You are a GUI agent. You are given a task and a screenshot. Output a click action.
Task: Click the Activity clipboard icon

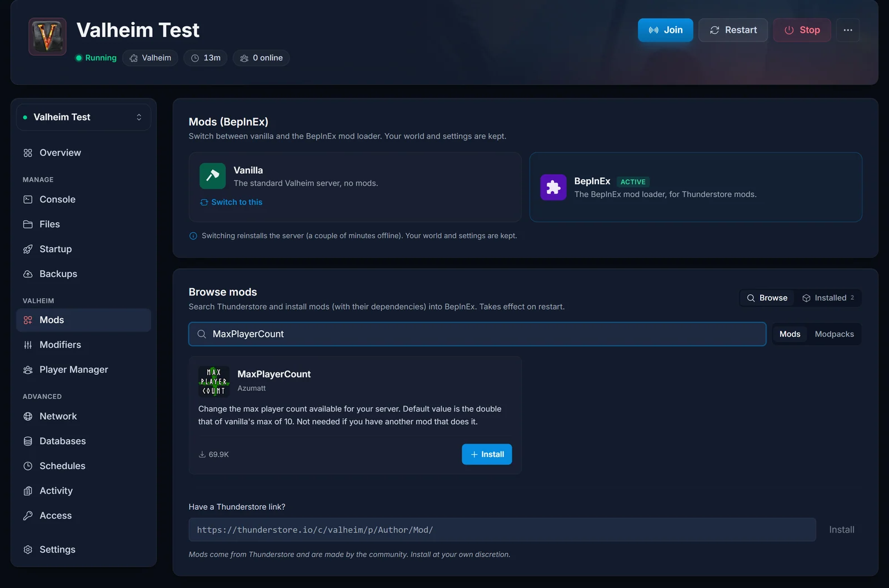(x=28, y=491)
